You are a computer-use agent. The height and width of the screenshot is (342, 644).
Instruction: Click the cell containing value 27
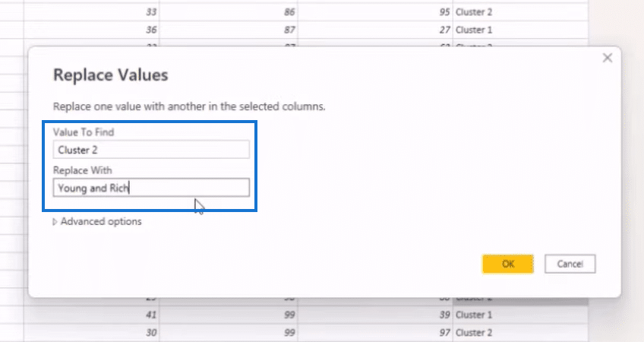pyautogui.click(x=375, y=30)
